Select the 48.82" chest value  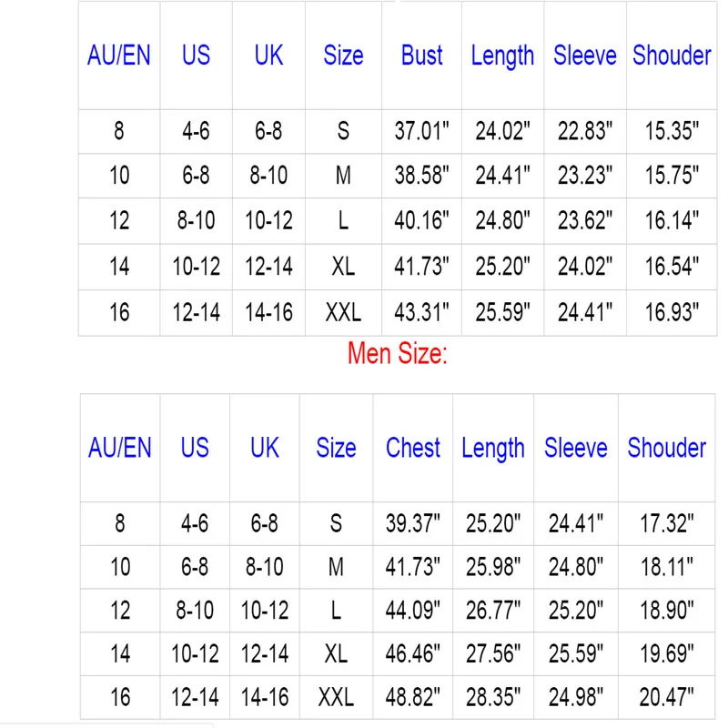(413, 698)
